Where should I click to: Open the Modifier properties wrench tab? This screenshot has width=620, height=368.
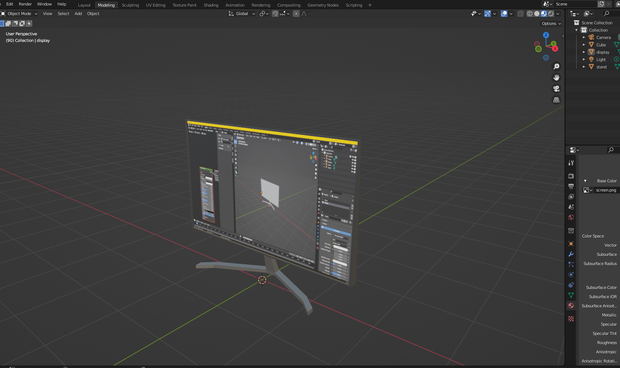[x=571, y=254]
